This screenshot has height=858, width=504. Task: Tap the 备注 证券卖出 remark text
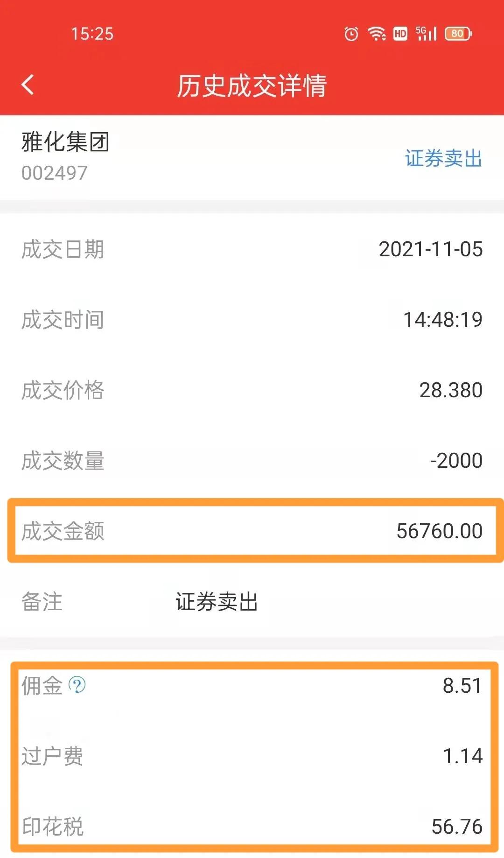click(217, 602)
